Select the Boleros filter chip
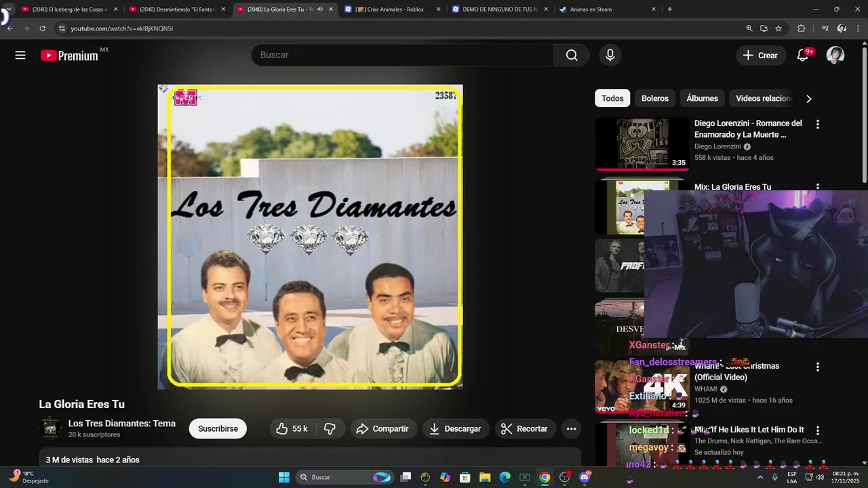The image size is (868, 488). click(x=655, y=98)
